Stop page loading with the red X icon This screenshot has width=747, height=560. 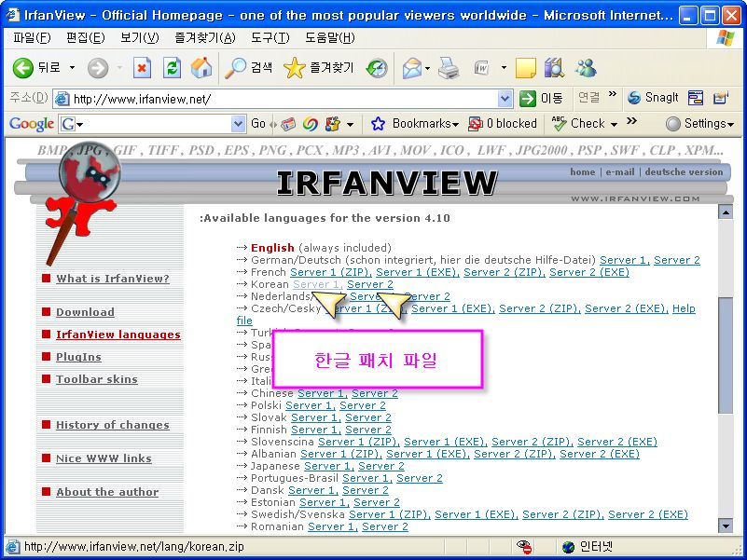(x=142, y=68)
